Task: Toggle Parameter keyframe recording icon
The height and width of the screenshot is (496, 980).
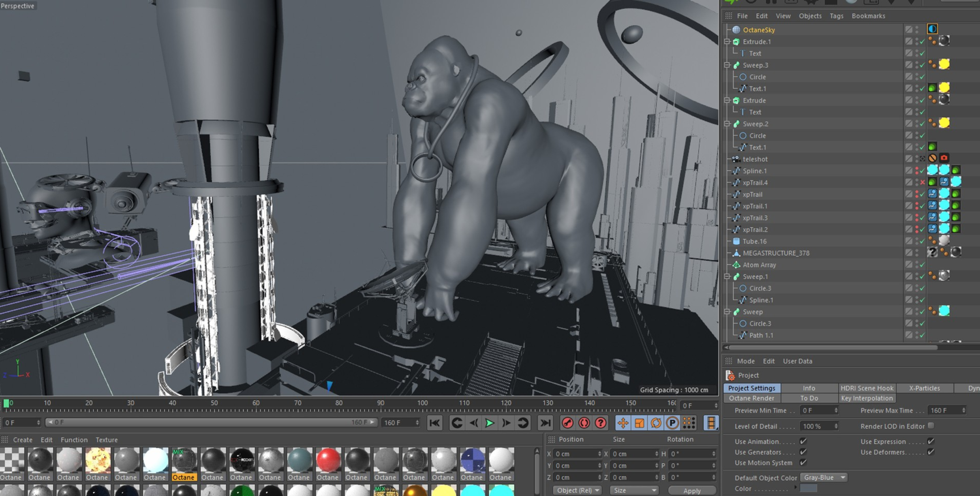Action: (672, 423)
